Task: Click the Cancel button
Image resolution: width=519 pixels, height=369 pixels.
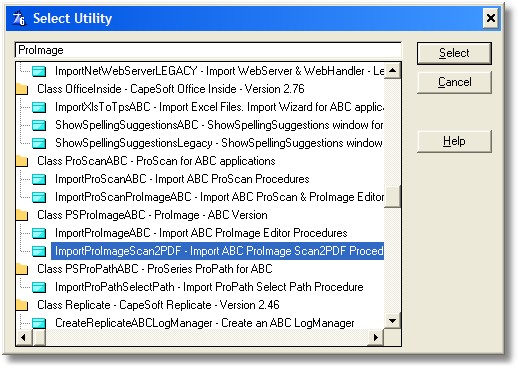Action: [x=454, y=82]
